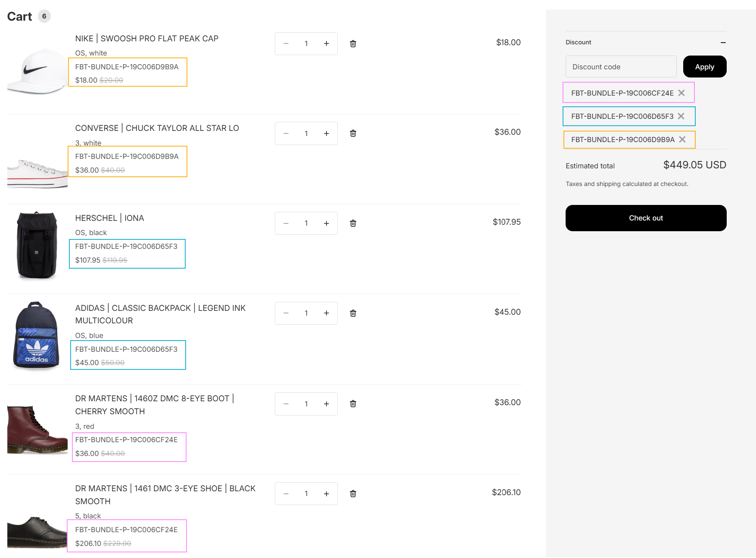Open the Dr Martens 1461 Black Smooth product
Viewport: 756px width, 558px height.
[x=165, y=495]
